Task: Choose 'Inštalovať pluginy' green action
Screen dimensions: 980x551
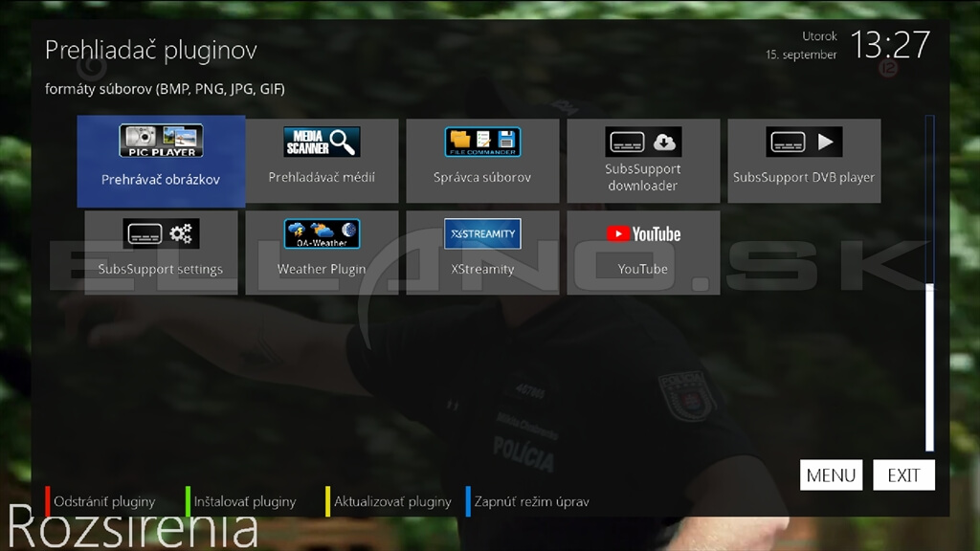Action: (x=245, y=501)
